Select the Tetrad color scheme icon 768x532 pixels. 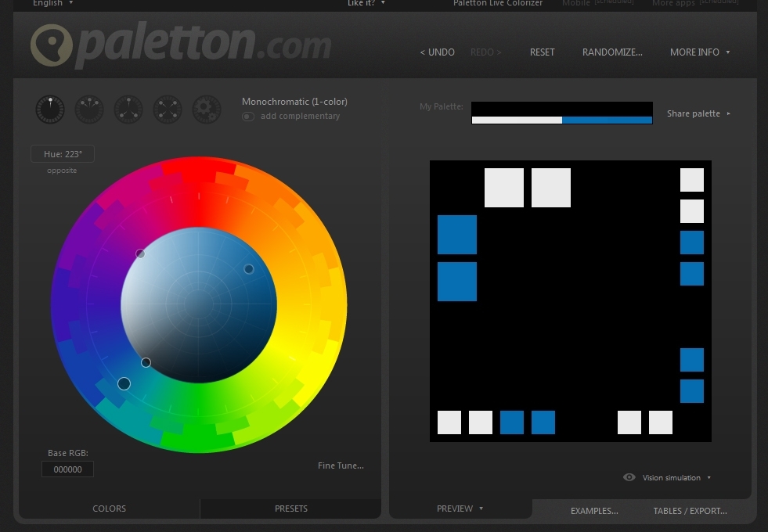click(168, 110)
